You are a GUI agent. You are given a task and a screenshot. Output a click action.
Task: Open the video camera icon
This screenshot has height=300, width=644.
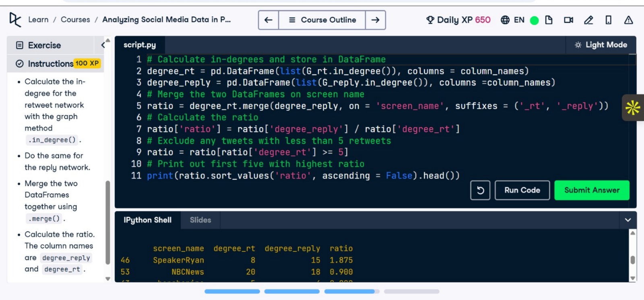point(568,20)
